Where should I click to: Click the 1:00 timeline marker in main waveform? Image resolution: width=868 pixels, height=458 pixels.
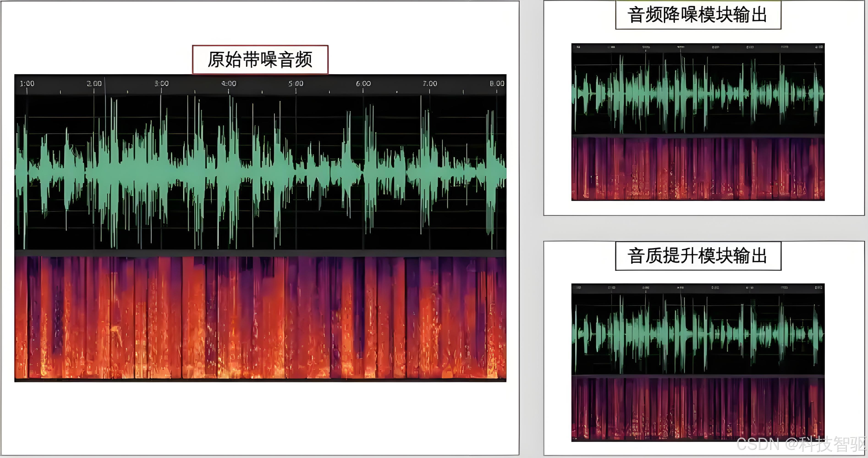27,84
